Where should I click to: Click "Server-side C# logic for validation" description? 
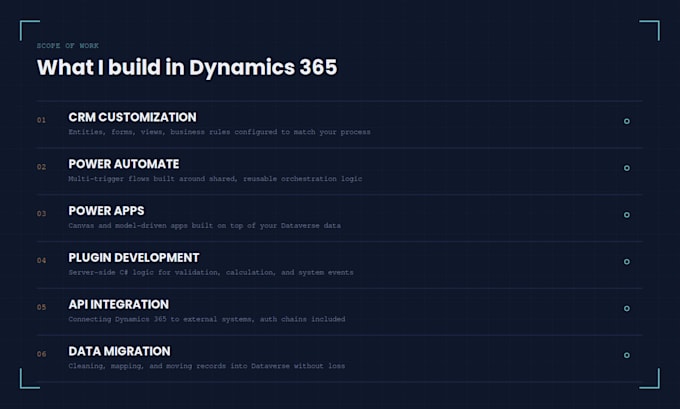(211, 272)
